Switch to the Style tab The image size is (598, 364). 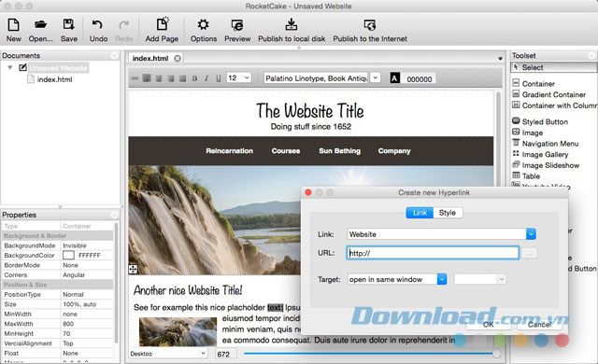448,213
